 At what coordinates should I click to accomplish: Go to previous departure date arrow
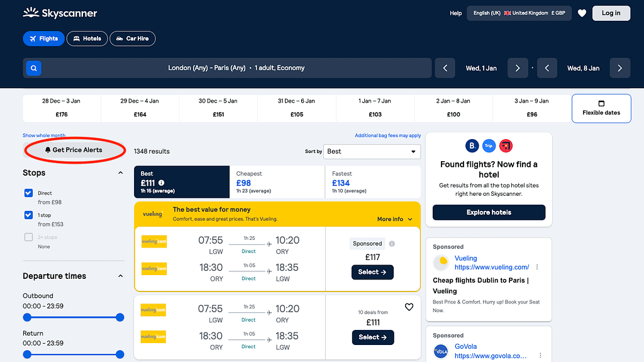coord(445,68)
